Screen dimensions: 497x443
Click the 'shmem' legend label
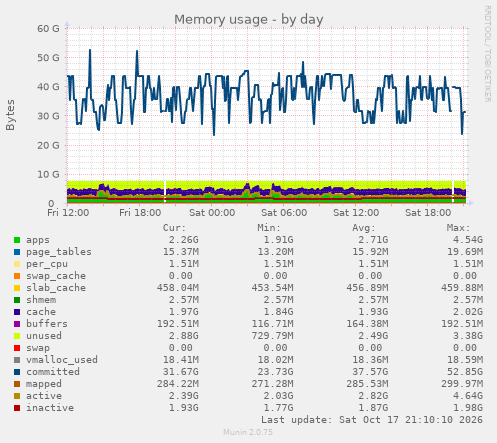coord(41,300)
